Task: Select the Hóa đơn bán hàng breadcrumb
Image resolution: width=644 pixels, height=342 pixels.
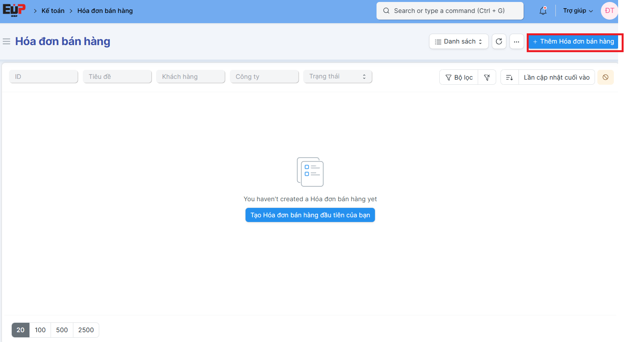Action: click(x=105, y=11)
